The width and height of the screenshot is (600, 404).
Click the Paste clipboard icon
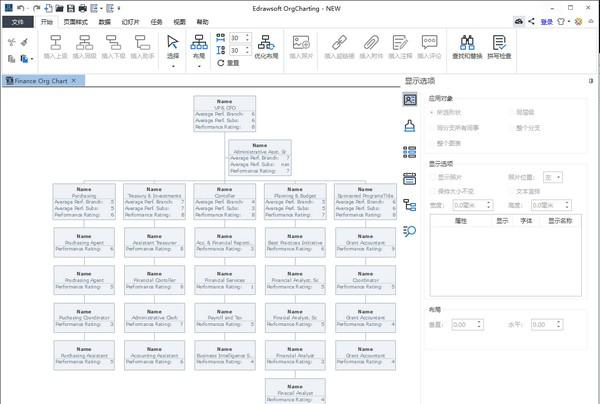pos(24,59)
